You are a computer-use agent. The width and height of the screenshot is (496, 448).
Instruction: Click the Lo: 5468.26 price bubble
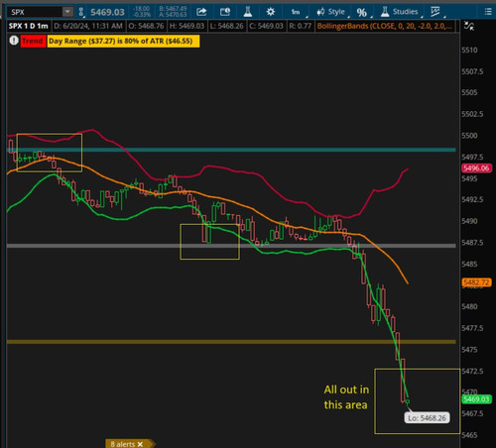click(427, 418)
